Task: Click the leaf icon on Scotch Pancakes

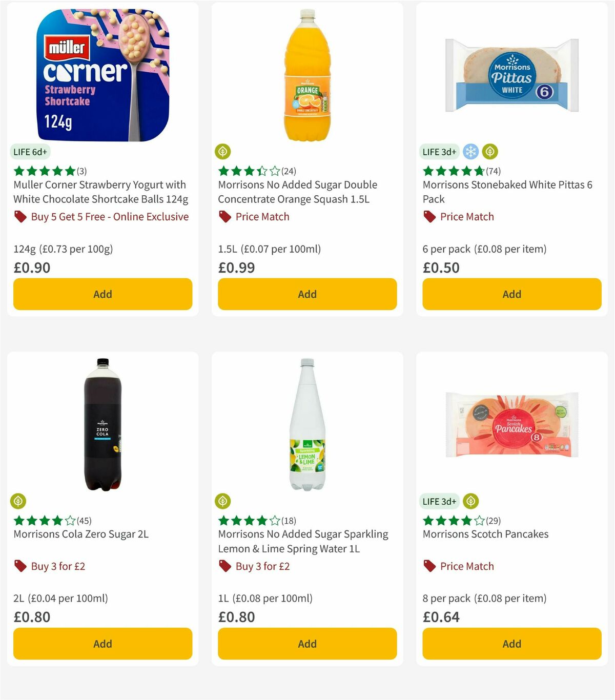Action: [x=470, y=501]
